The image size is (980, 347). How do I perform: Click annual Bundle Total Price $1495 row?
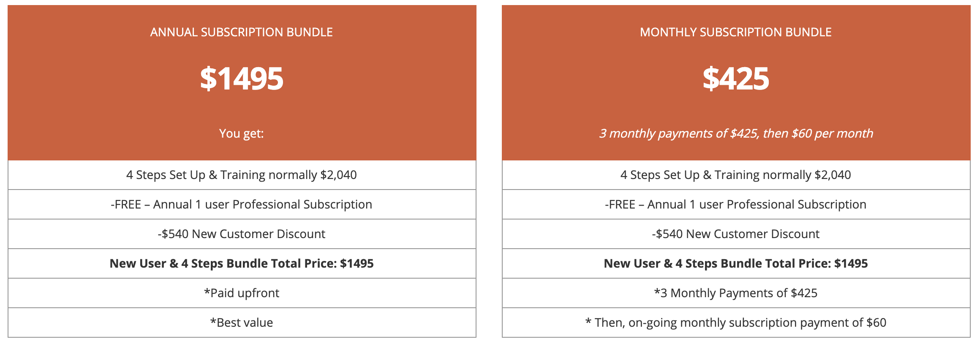pyautogui.click(x=242, y=263)
